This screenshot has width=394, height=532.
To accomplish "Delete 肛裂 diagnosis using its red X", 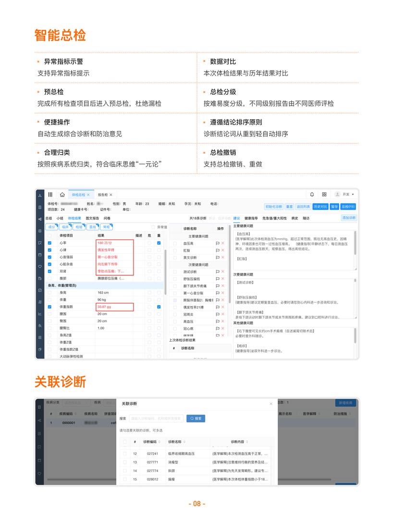I will [x=222, y=250].
